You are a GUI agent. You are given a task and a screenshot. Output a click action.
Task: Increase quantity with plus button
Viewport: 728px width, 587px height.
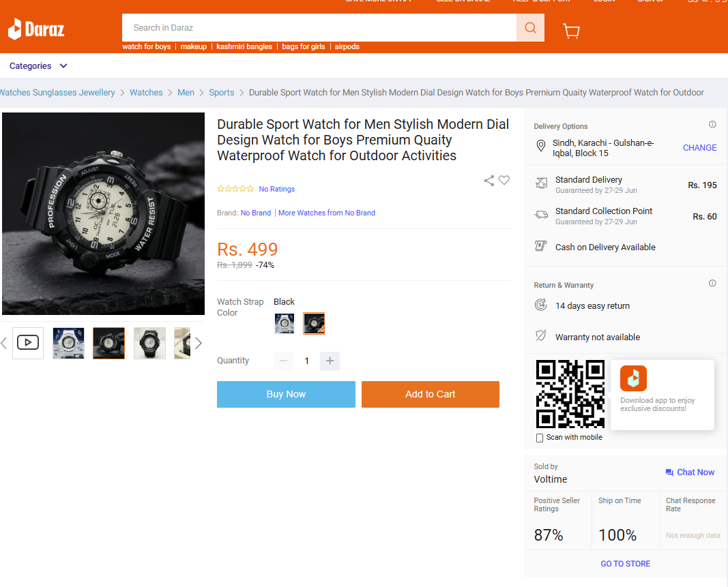click(x=330, y=361)
